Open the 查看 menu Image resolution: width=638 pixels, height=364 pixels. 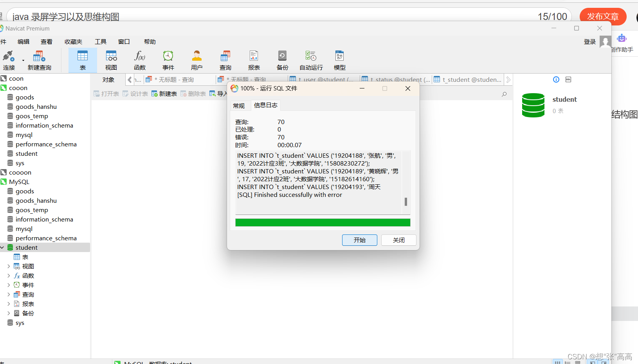(47, 41)
